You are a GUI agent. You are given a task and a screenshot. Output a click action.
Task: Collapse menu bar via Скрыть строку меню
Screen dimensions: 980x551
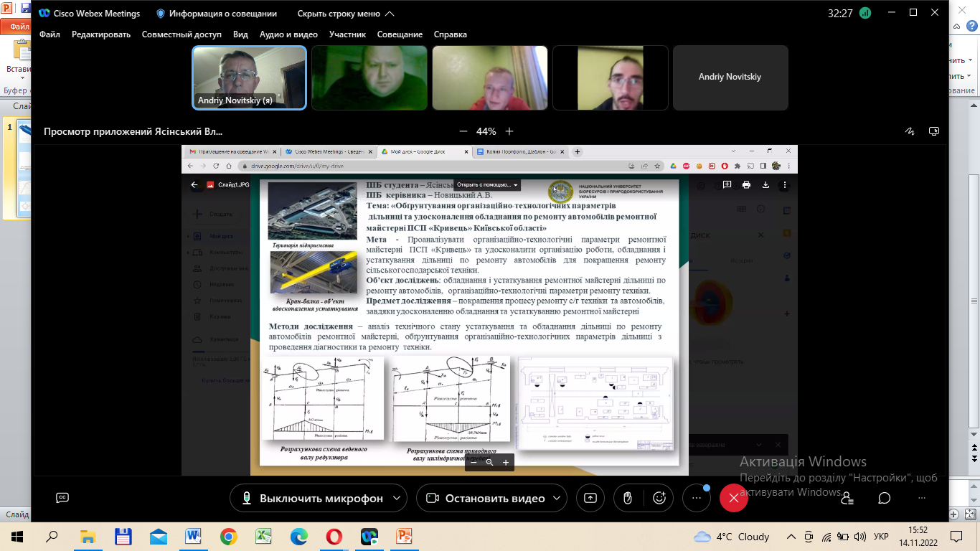point(346,14)
